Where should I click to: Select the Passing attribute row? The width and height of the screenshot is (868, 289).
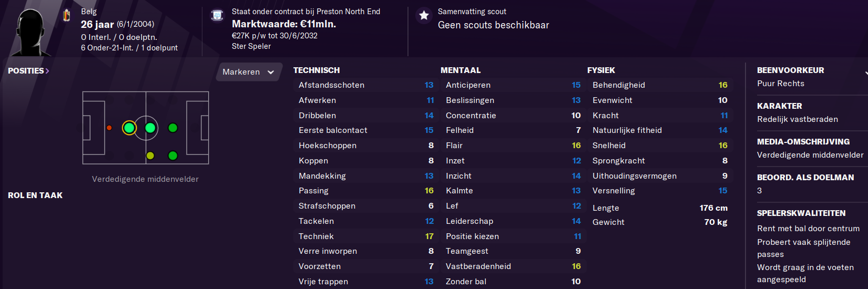[x=365, y=191]
